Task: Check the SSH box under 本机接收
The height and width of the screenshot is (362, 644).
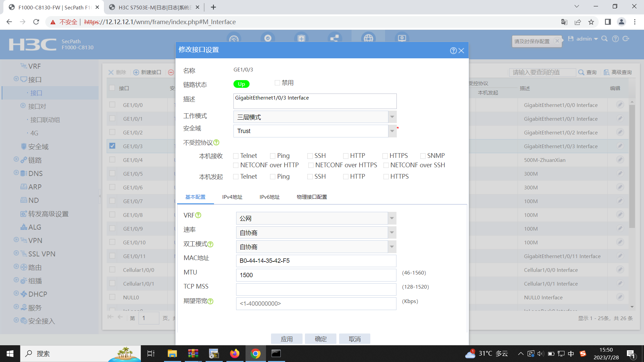Action: (310, 156)
